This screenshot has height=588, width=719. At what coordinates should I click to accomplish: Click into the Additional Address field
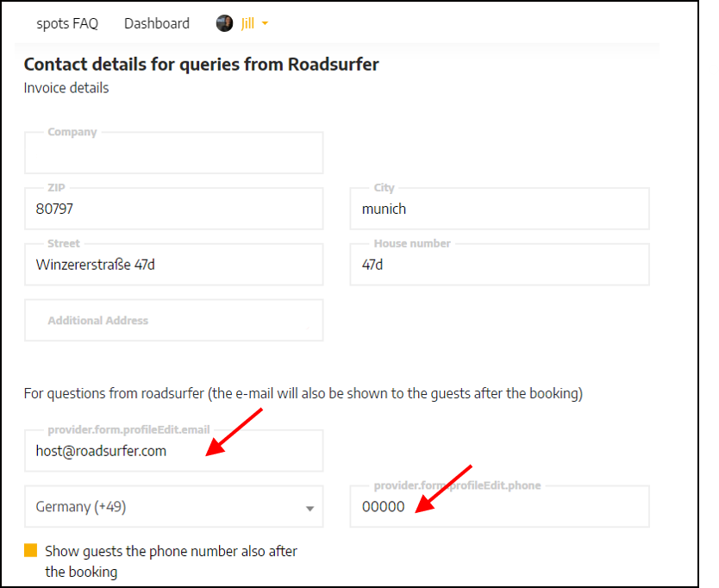point(174,320)
